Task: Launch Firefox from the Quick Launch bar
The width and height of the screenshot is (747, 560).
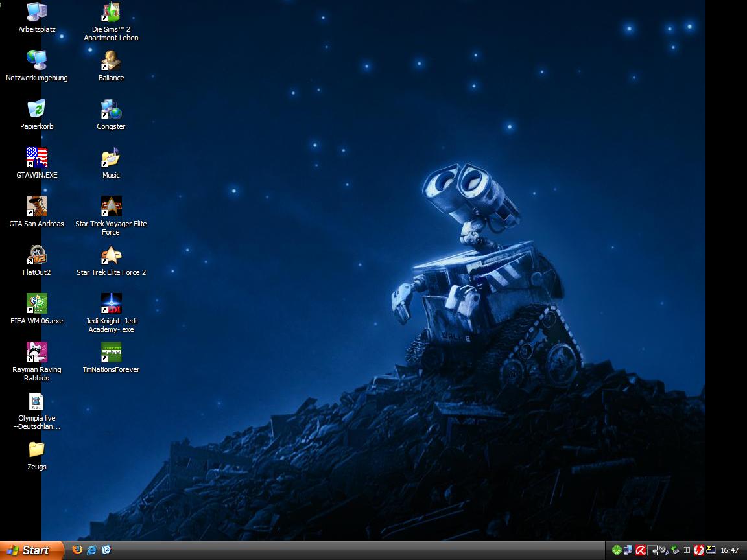Action: (77, 550)
